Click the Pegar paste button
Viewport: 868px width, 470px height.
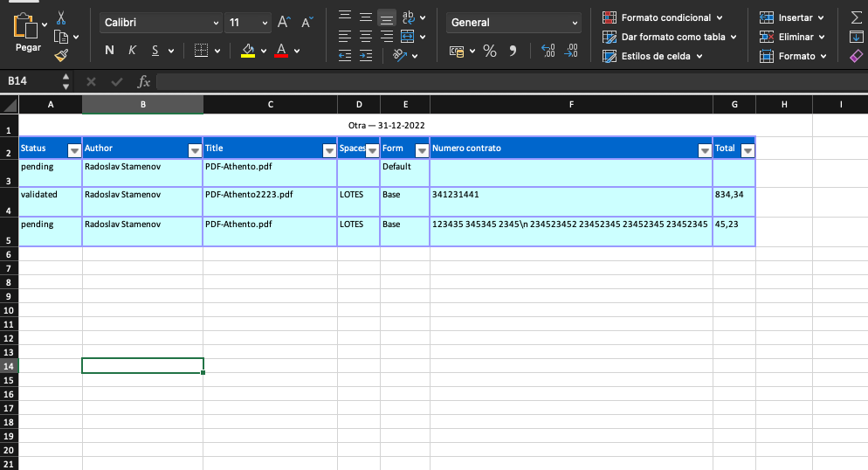pos(28,32)
